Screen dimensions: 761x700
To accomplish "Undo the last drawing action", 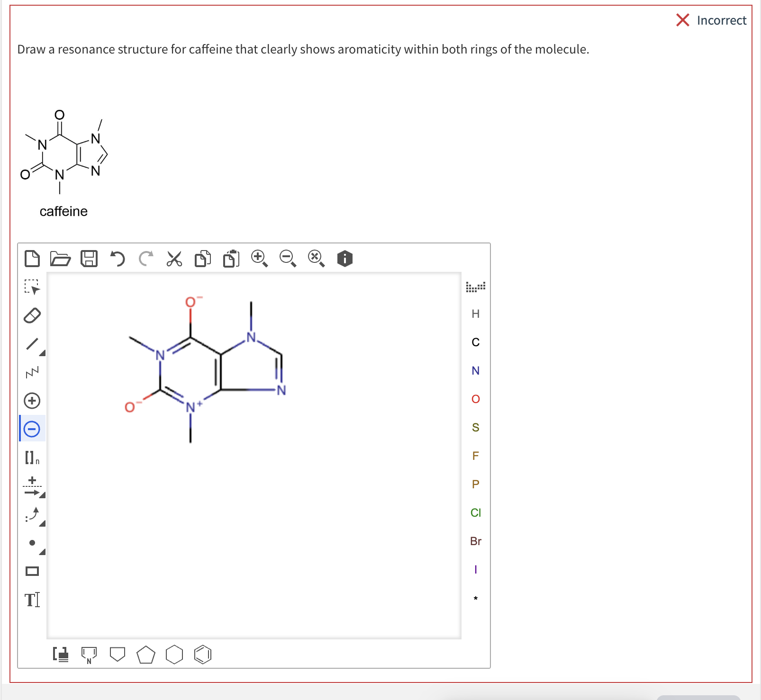I will (118, 259).
